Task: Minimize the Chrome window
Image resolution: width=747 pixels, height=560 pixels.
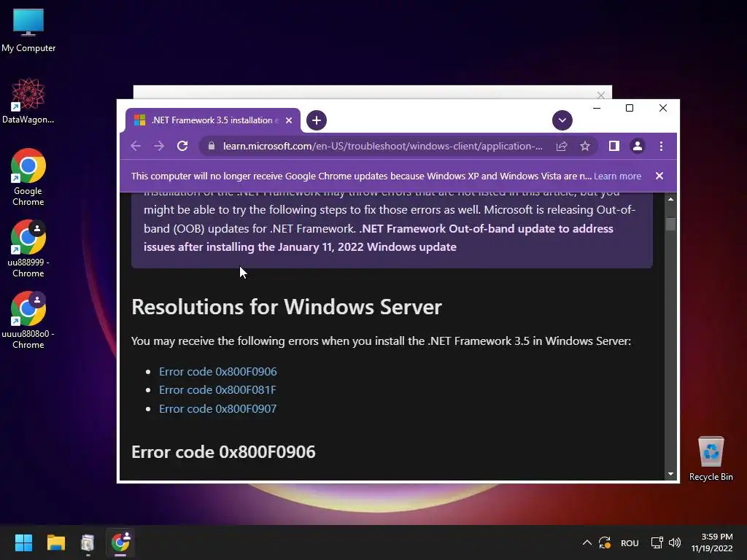Action: 597,108
